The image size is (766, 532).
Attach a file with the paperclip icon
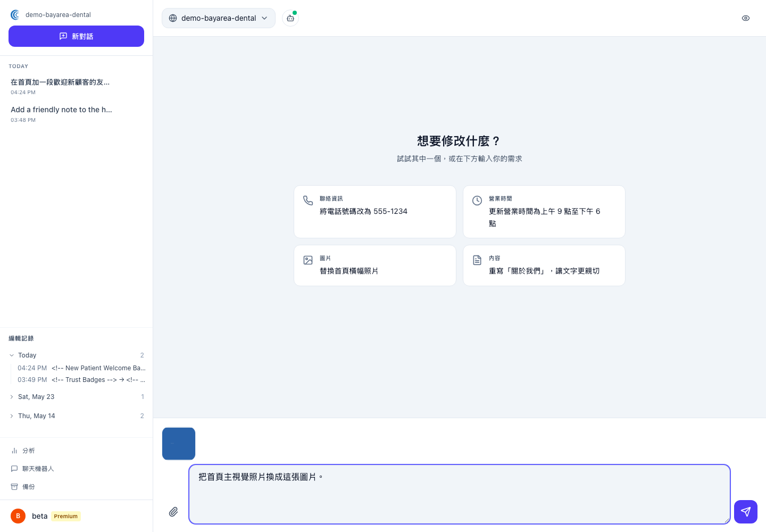tap(173, 512)
